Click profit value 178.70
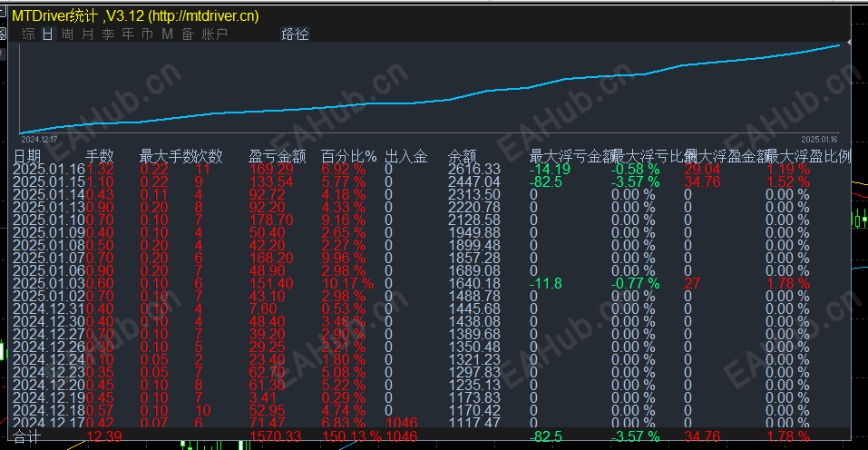The width and height of the screenshot is (868, 450). point(271,220)
